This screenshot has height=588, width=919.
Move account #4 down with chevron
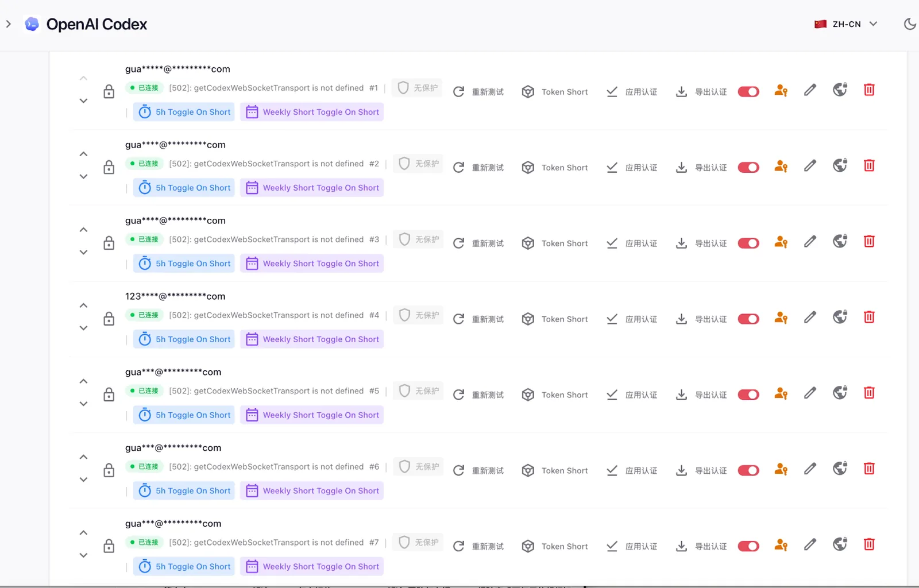click(83, 328)
